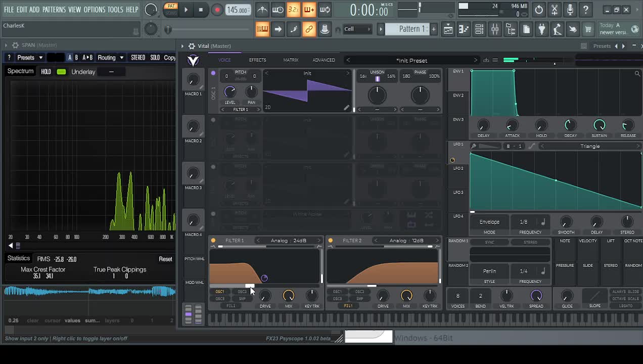Screen dimensions: 643x364
Task: Open the Filter 2 Analog : 12dB selector
Action: tap(406, 241)
